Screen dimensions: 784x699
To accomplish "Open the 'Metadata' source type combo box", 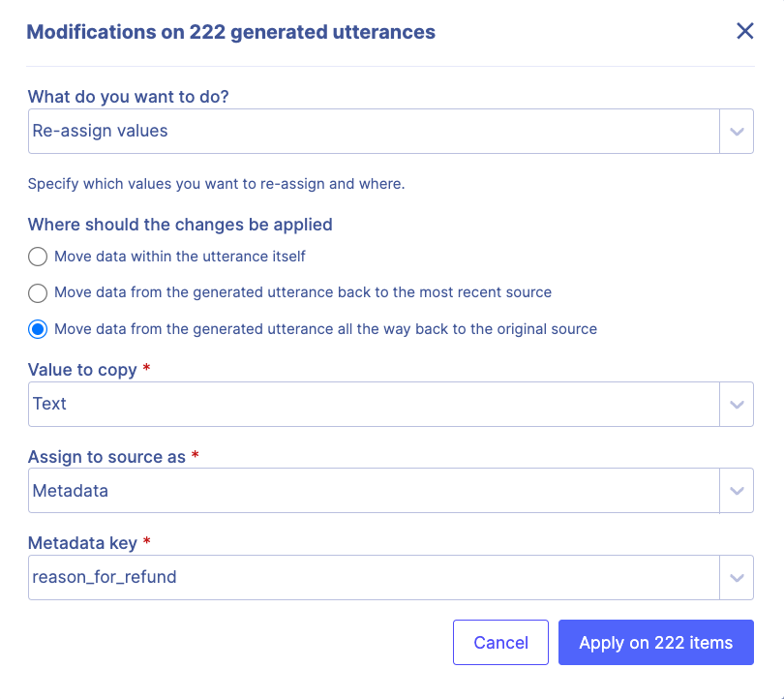I will (373, 491).
